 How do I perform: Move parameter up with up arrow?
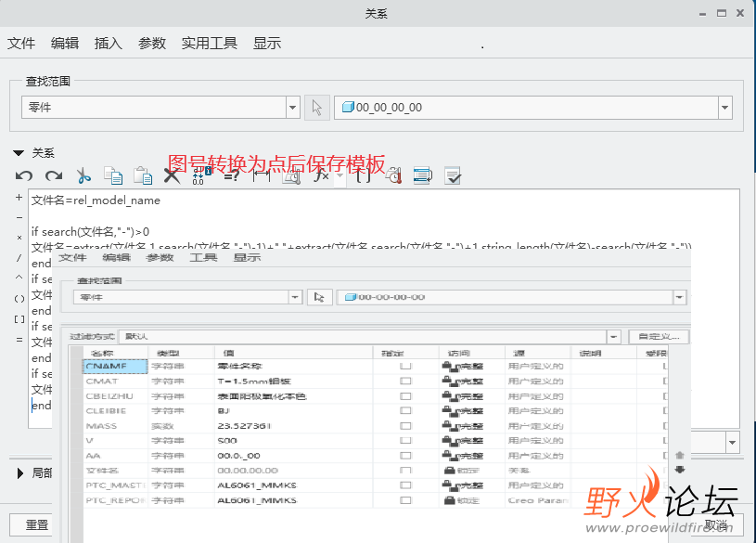coord(680,455)
